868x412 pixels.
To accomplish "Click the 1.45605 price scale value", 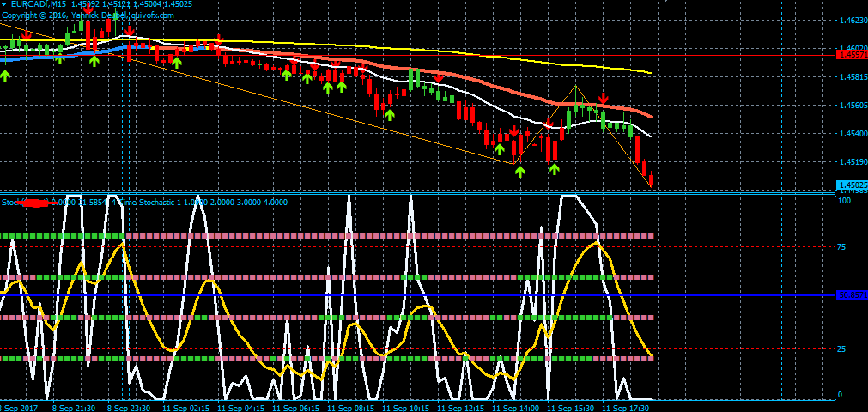I will point(853,106).
